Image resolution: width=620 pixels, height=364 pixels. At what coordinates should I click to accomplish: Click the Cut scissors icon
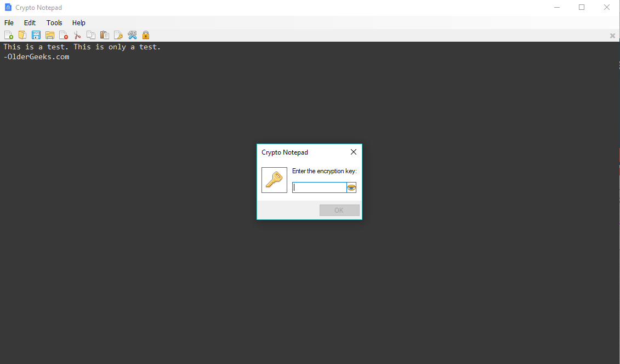click(77, 35)
